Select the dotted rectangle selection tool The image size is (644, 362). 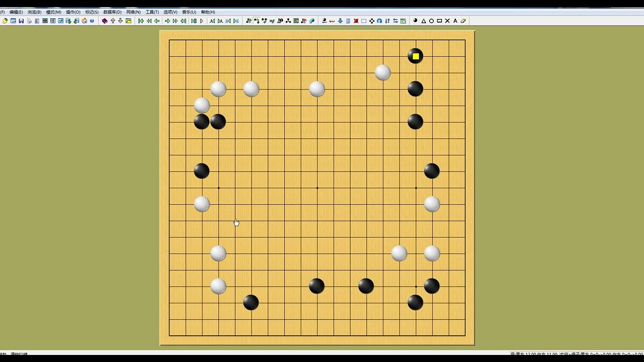[x=364, y=21]
